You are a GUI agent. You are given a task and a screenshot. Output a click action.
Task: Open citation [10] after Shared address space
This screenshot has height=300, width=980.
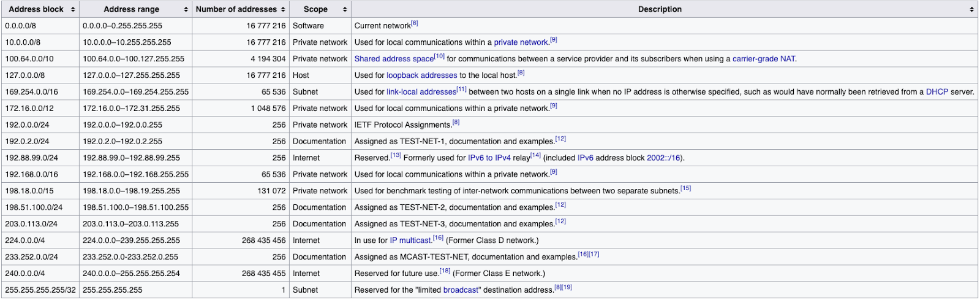coord(439,56)
